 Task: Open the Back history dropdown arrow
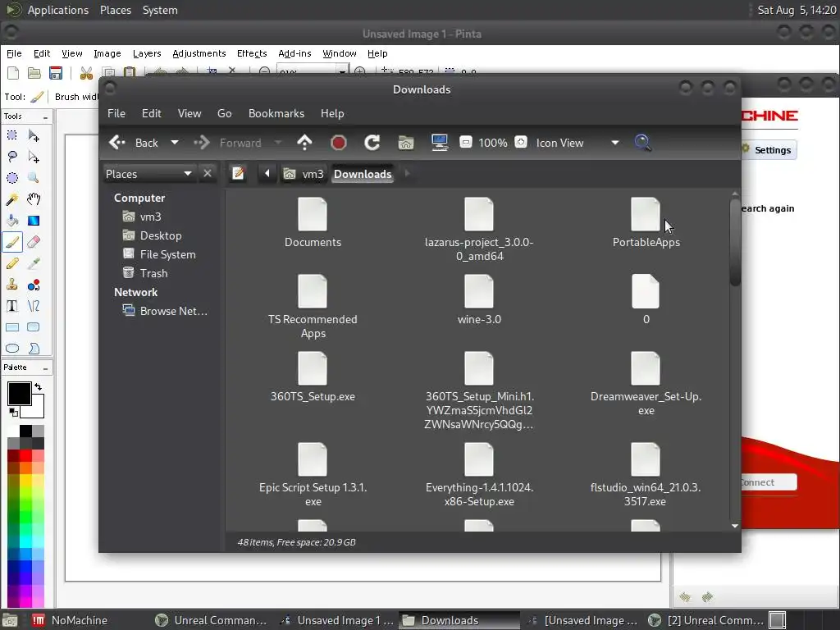coord(174,143)
